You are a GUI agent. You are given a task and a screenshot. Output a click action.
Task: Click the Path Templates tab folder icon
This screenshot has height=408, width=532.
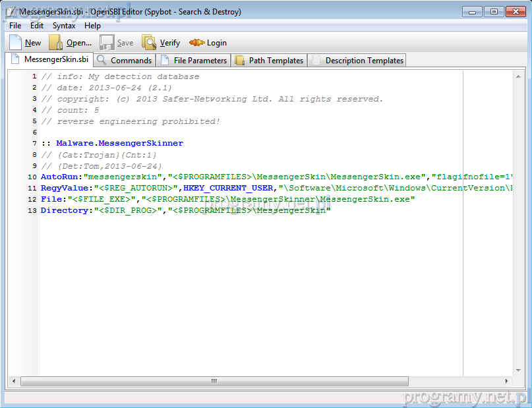tap(240, 60)
